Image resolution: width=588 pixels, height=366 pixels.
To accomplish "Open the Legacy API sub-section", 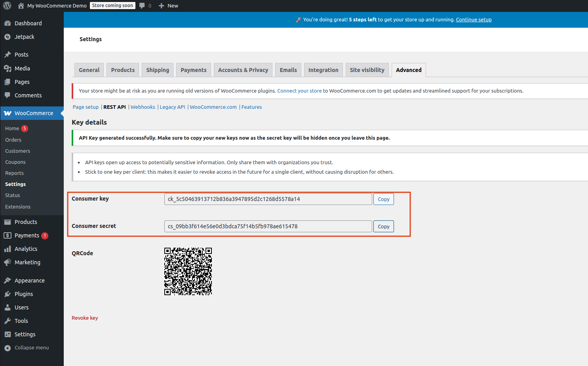I will 172,107.
